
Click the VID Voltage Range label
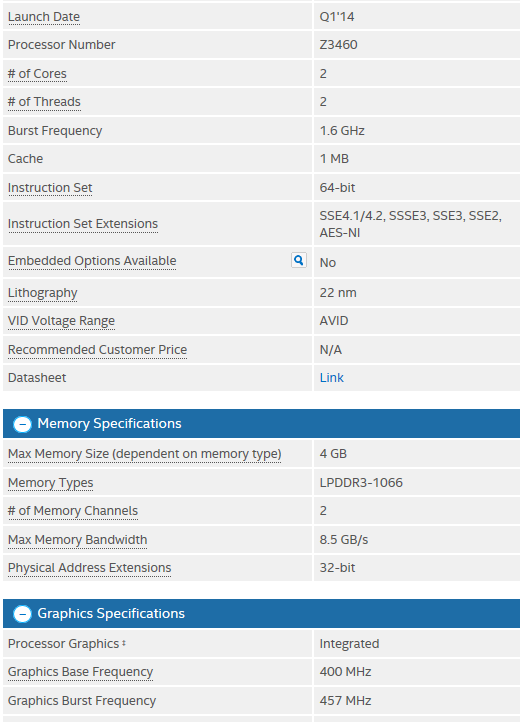pyautogui.click(x=61, y=321)
